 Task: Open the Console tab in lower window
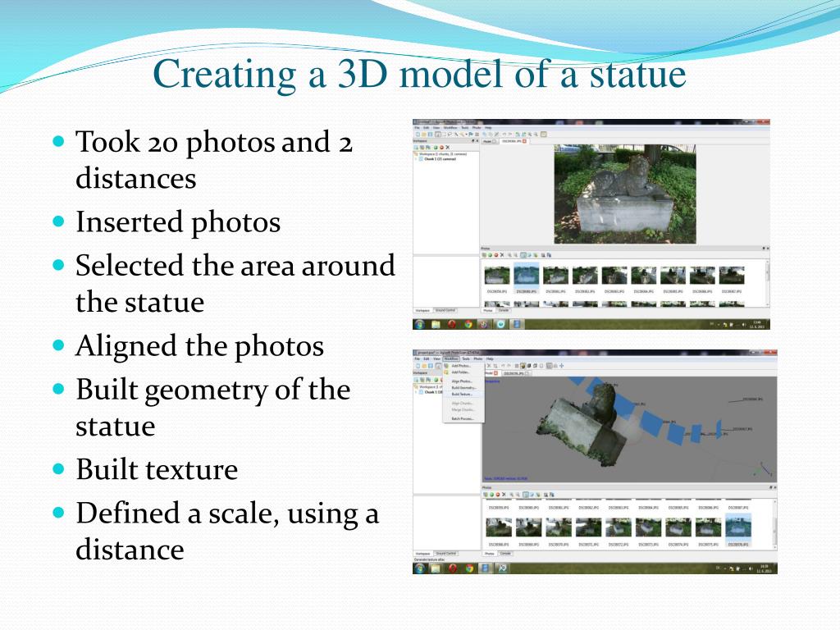505,554
